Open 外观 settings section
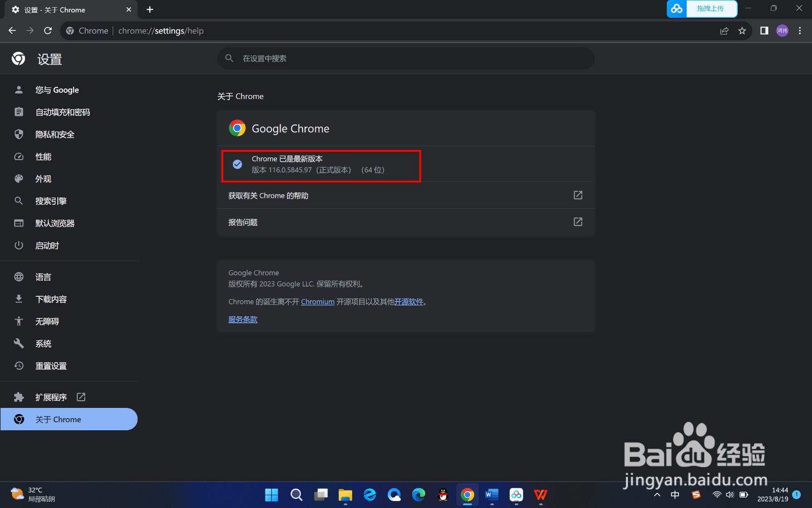Image resolution: width=812 pixels, height=508 pixels. (69, 179)
